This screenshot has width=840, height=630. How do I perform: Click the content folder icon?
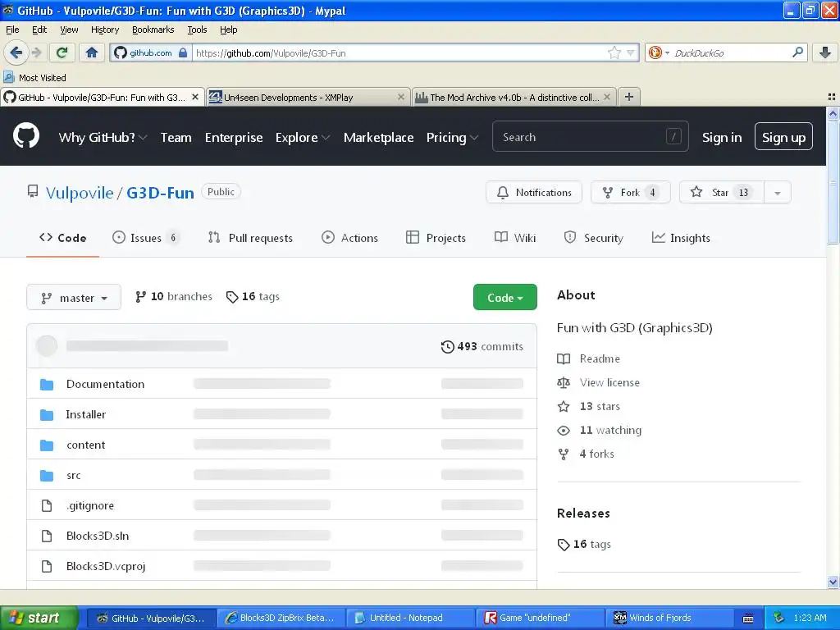[47, 445]
